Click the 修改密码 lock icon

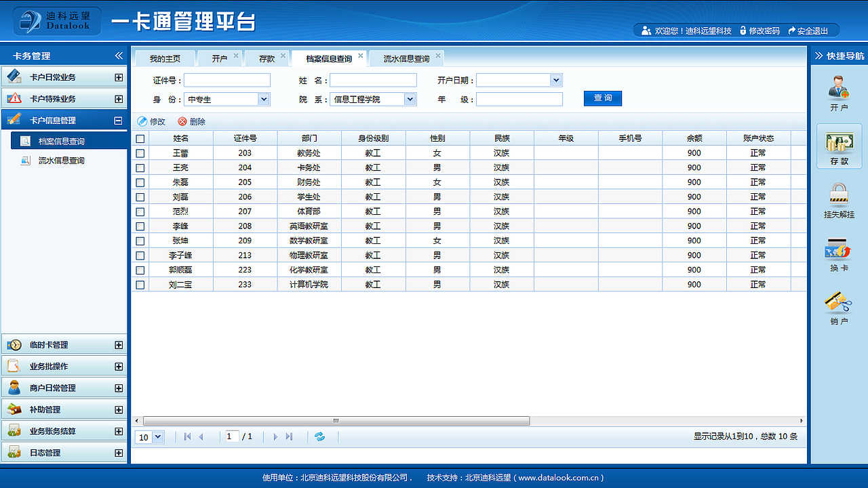point(743,30)
